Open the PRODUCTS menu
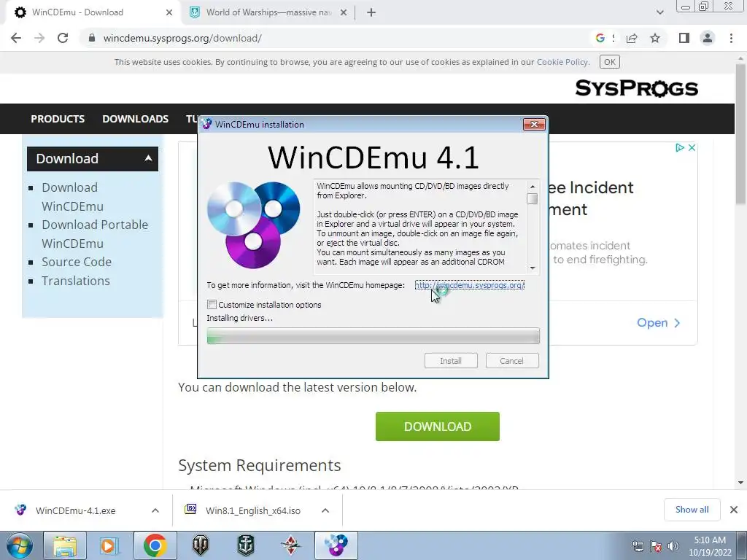 pyautogui.click(x=58, y=119)
